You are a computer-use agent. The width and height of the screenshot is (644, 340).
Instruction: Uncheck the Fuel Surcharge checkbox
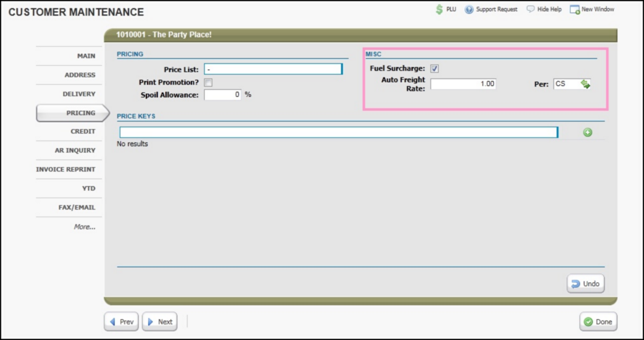pyautogui.click(x=434, y=69)
